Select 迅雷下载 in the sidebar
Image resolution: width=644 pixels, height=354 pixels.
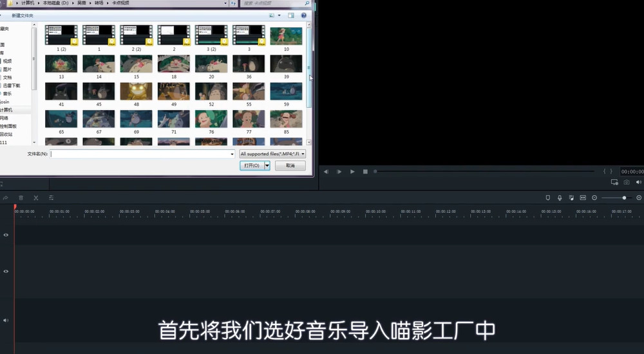click(x=11, y=86)
